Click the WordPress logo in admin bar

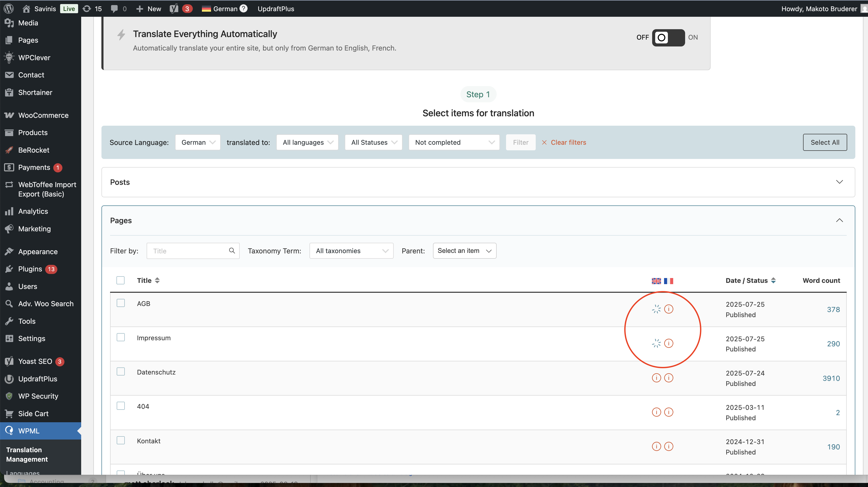(9, 8)
